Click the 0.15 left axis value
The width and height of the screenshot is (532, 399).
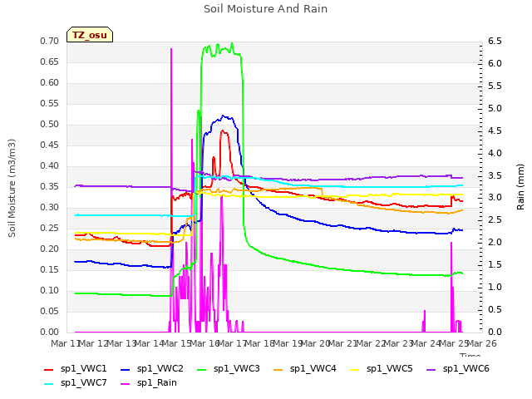(50, 269)
